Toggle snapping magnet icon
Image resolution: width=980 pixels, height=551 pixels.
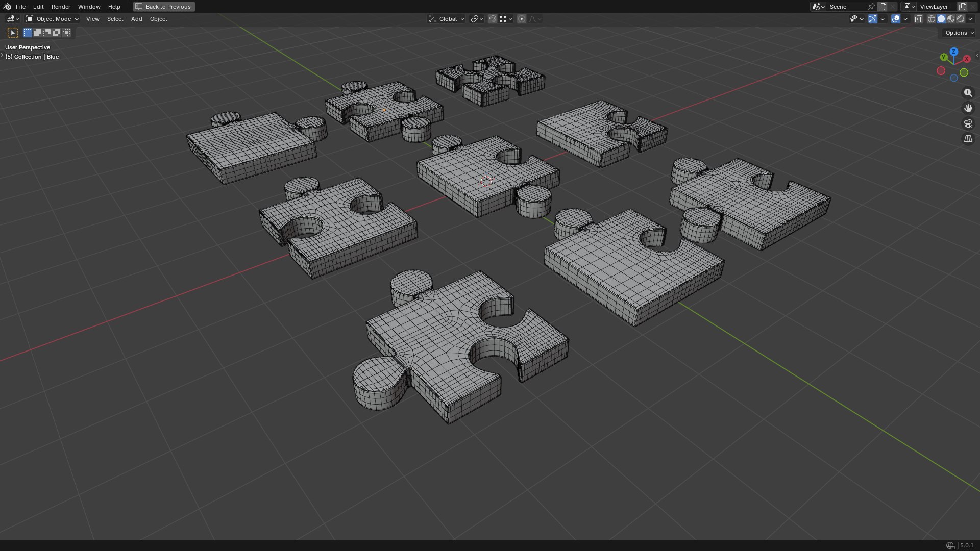pyautogui.click(x=492, y=19)
